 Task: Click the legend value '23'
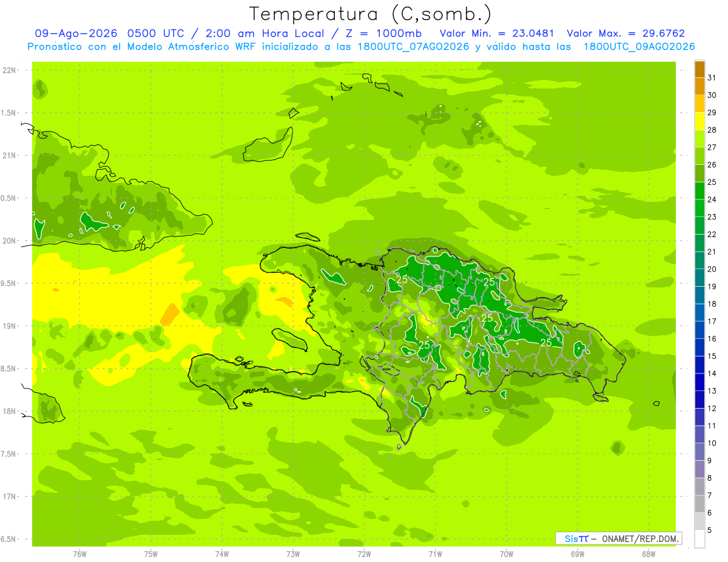712,217
